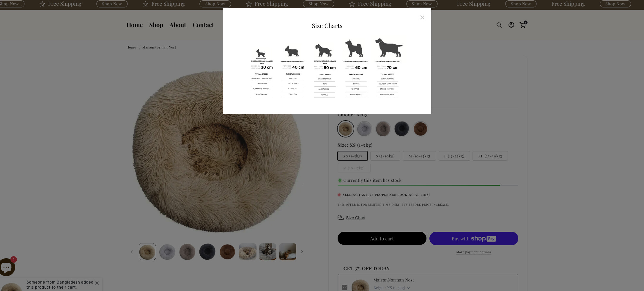This screenshot has height=291, width=644.
Task: Open the account profile icon
Action: [511, 25]
